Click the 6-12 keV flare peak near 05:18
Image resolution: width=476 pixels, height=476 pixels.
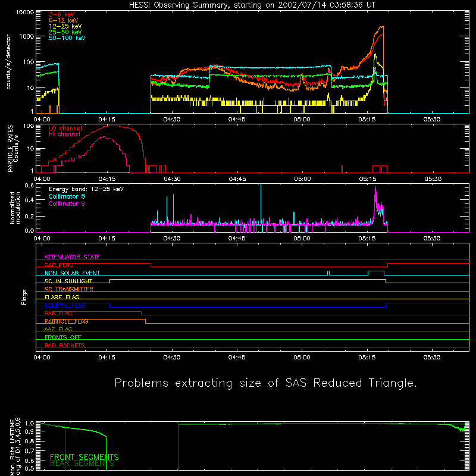tap(381, 27)
